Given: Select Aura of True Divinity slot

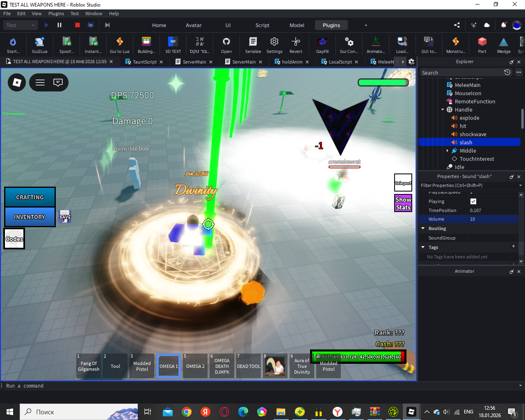Looking at the screenshot, I should click(302, 366).
